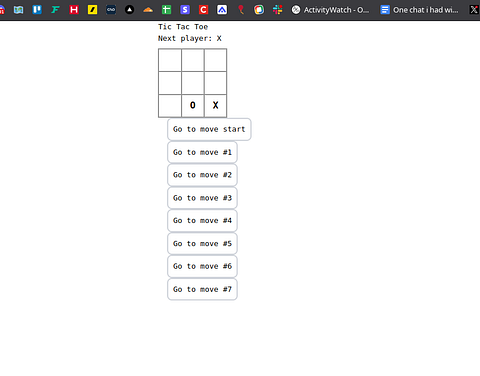Open the green Google Sheets bookmark

(x=166, y=10)
